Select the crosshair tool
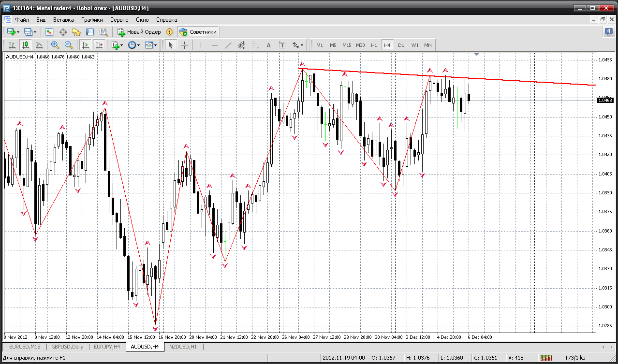The width and height of the screenshot is (618, 364). tap(185, 45)
